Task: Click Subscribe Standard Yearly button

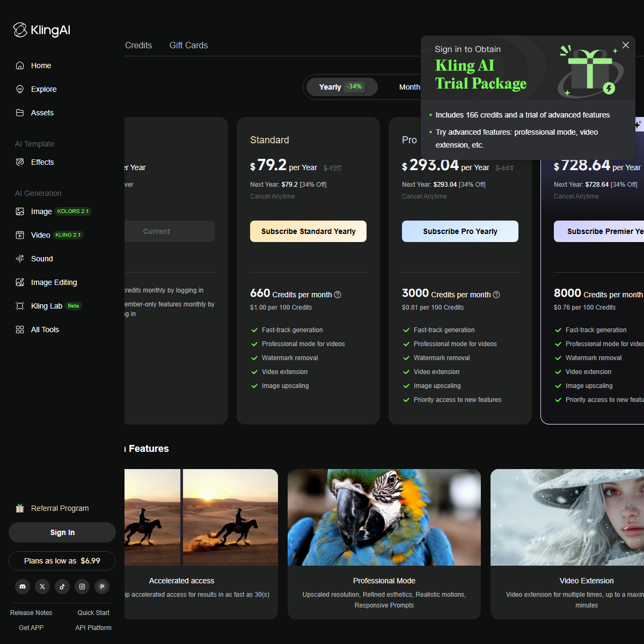Action: 308,231
